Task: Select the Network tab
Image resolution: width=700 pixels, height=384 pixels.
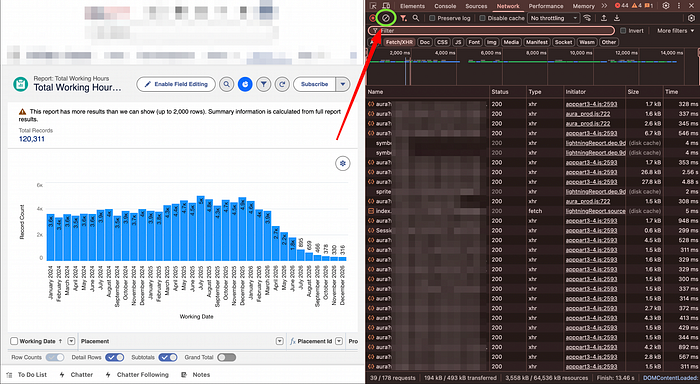Action: (508, 6)
